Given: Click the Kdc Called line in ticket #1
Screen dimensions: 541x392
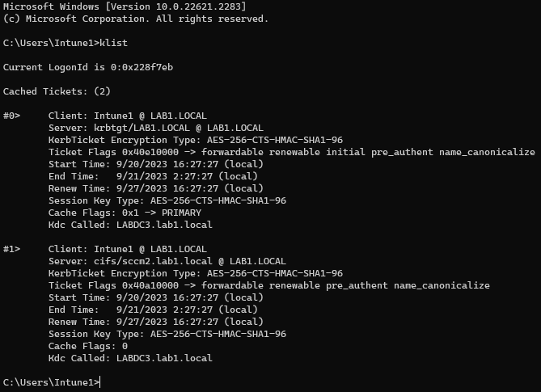Looking at the screenshot, I should pyautogui.click(x=130, y=358).
